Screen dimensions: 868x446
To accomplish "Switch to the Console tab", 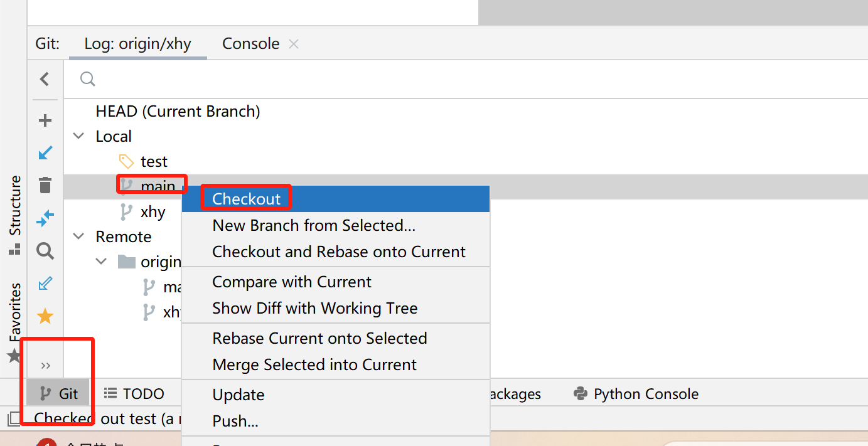I will pos(250,44).
